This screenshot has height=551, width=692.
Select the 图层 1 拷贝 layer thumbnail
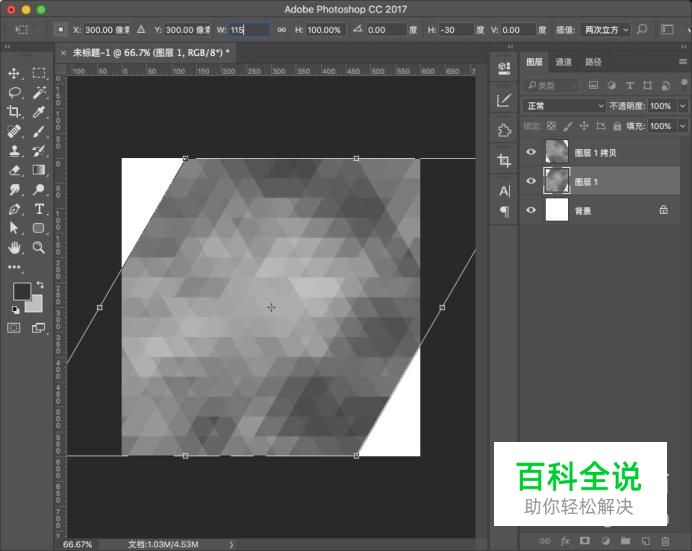(x=557, y=152)
